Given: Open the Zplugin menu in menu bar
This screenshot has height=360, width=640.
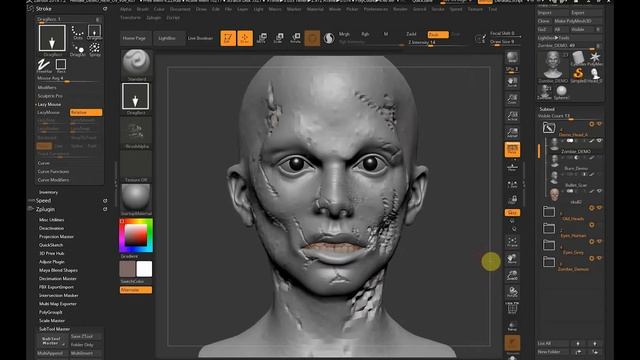Looking at the screenshot, I should coord(154,18).
